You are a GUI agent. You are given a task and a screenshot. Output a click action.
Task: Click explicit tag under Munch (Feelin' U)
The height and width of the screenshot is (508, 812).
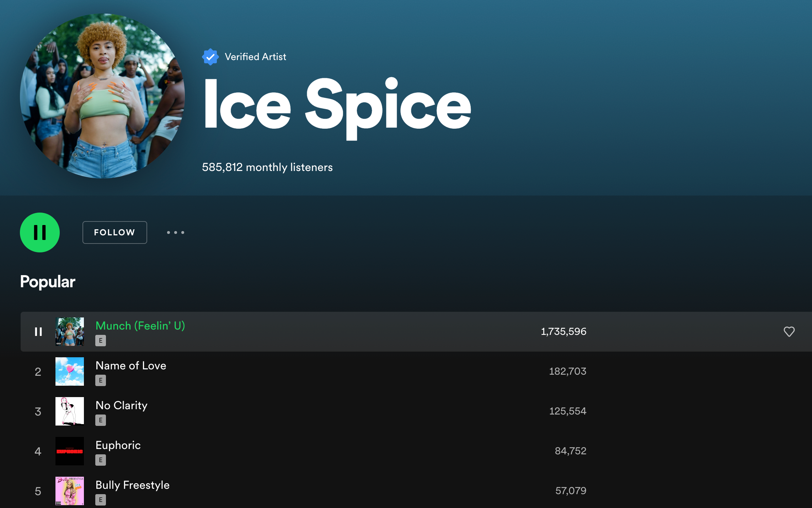tap(101, 341)
